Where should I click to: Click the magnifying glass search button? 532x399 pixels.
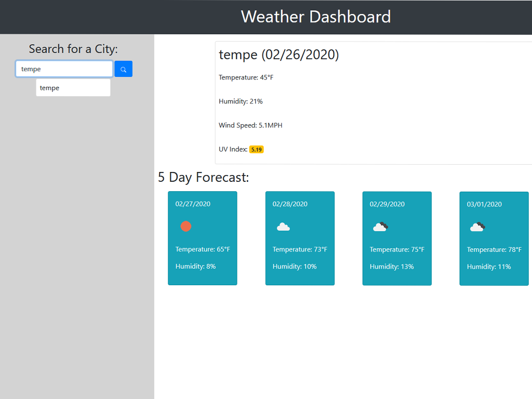pyautogui.click(x=123, y=69)
